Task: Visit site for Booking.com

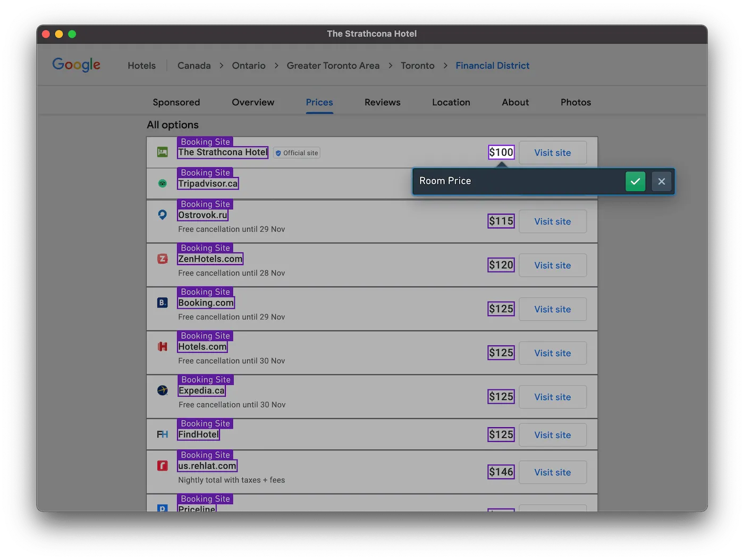Action: pos(553,309)
